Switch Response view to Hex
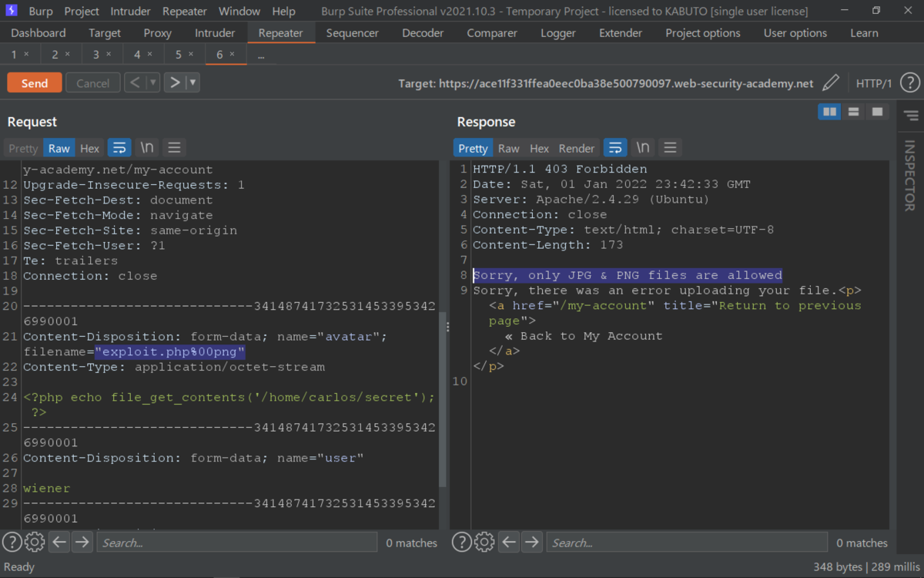Viewport: 924px width, 578px height. 540,148
